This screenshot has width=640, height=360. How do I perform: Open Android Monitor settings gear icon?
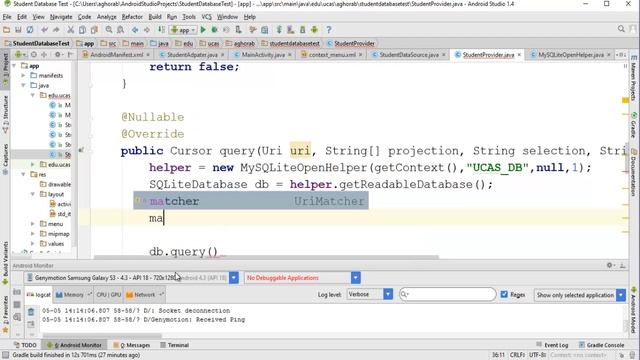(610, 265)
